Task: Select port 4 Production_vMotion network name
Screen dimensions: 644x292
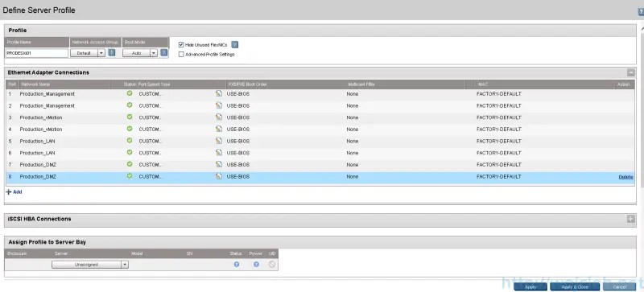Action: click(x=41, y=130)
